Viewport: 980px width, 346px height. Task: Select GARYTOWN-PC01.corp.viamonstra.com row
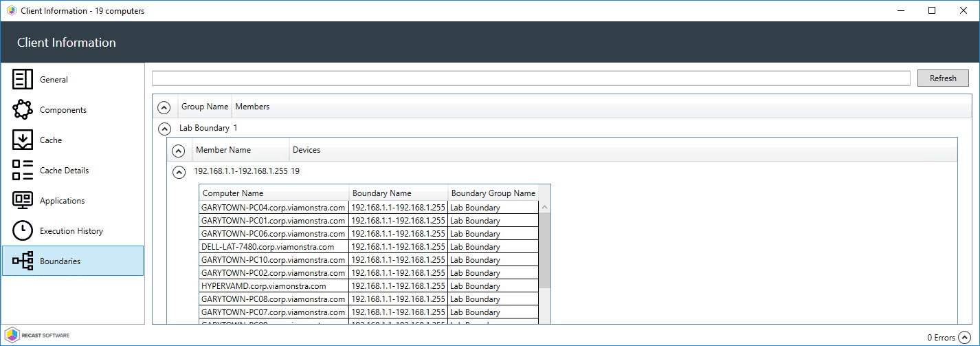click(x=368, y=221)
